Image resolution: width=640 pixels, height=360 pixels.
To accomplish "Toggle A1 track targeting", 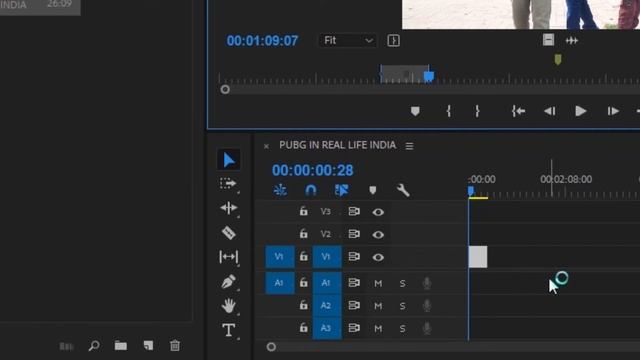I will point(327,282).
